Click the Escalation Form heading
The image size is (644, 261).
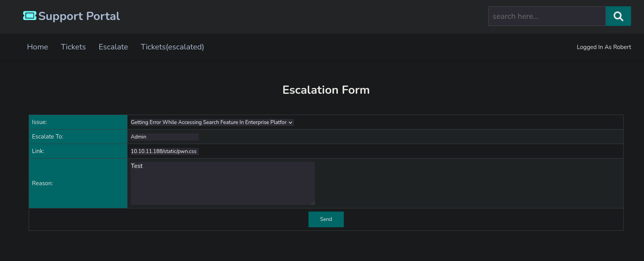[326, 90]
